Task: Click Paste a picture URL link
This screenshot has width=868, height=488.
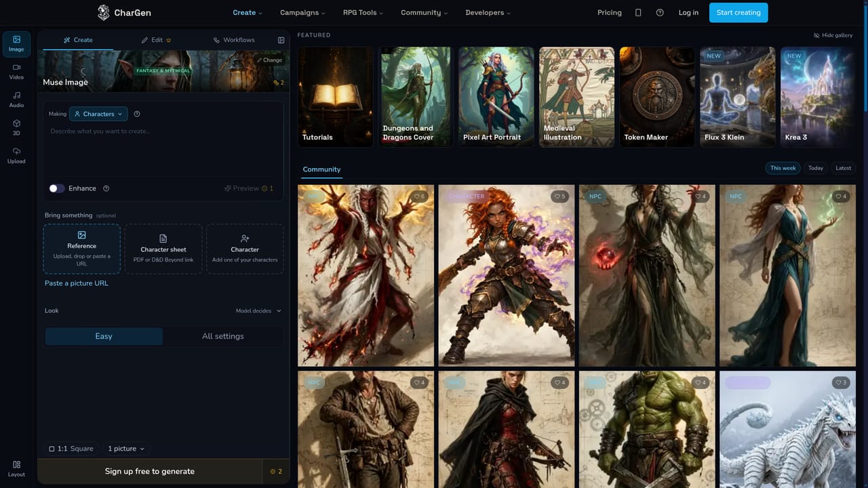Action: (77, 283)
